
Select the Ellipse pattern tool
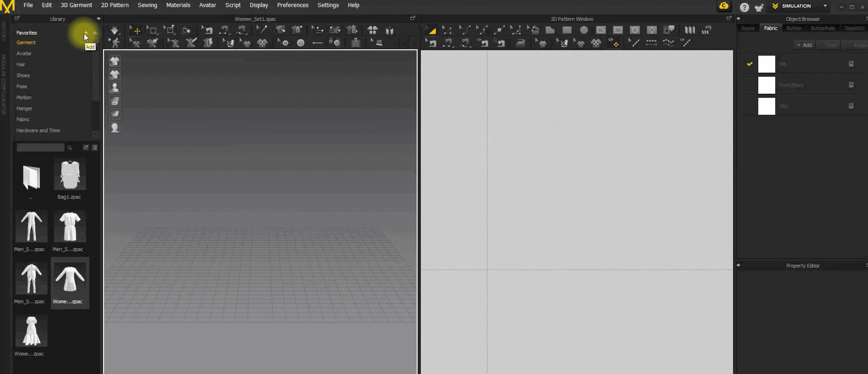click(584, 30)
